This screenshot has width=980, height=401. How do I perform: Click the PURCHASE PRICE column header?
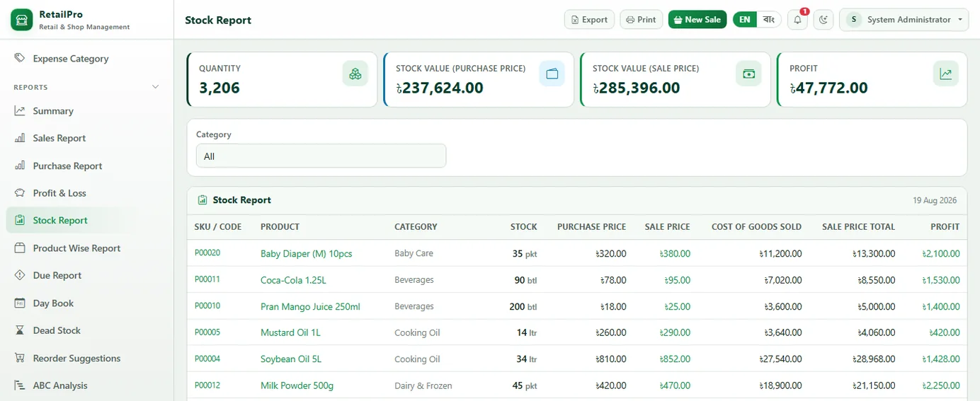(592, 227)
